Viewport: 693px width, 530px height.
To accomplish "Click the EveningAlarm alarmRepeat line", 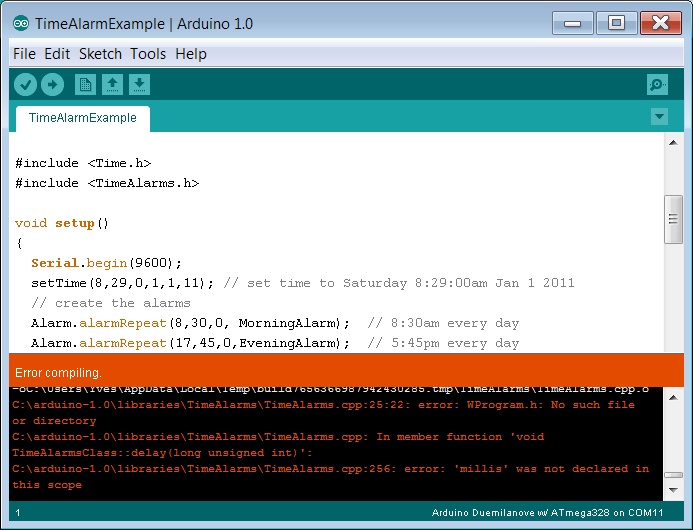I will click(190, 343).
